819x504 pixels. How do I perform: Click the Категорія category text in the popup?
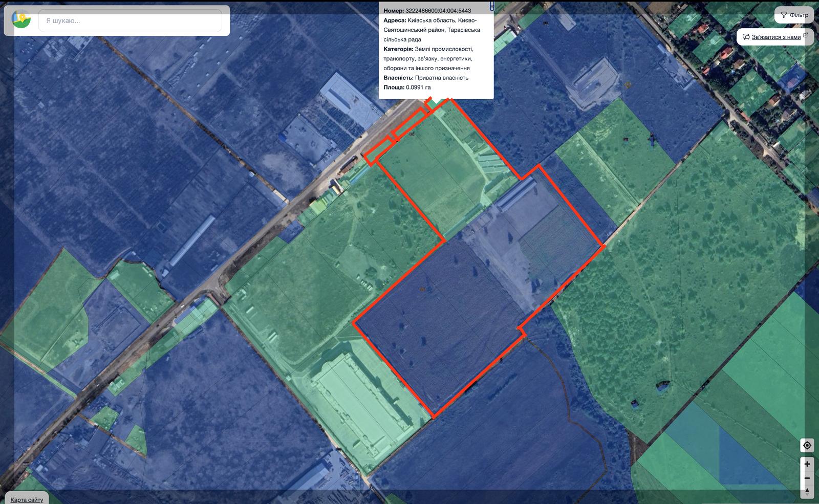(428, 58)
